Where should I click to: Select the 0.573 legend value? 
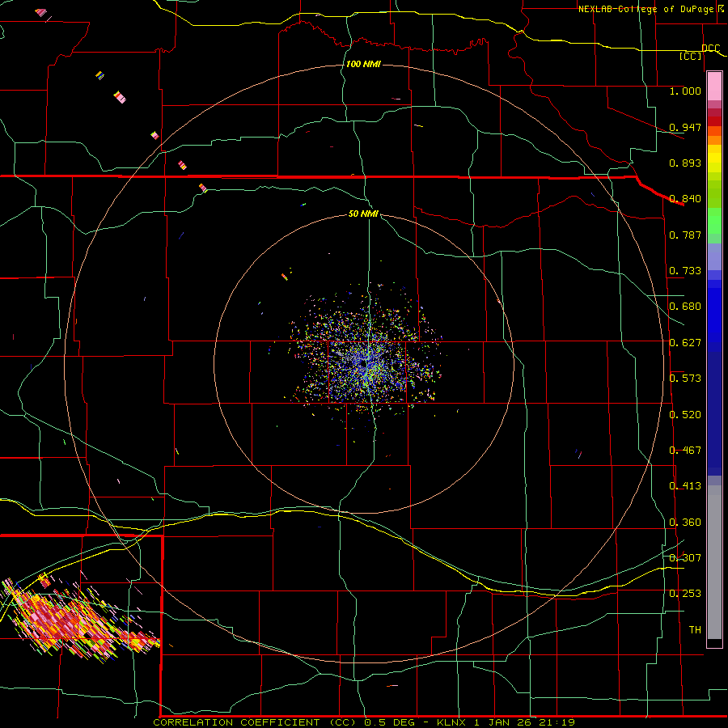point(685,378)
